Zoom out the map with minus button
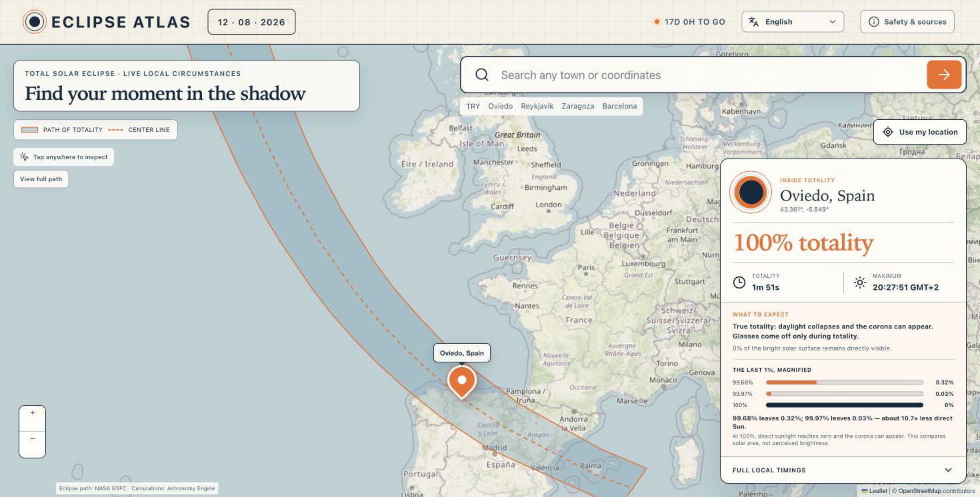Image resolution: width=980 pixels, height=497 pixels. [33, 439]
